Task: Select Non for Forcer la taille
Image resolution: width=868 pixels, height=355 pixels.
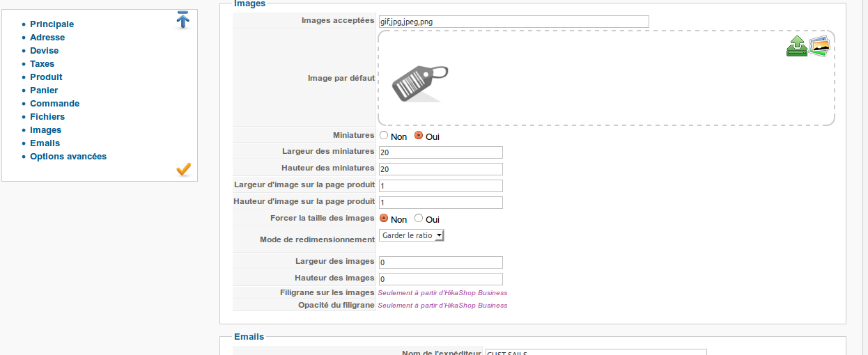Action: (384, 219)
